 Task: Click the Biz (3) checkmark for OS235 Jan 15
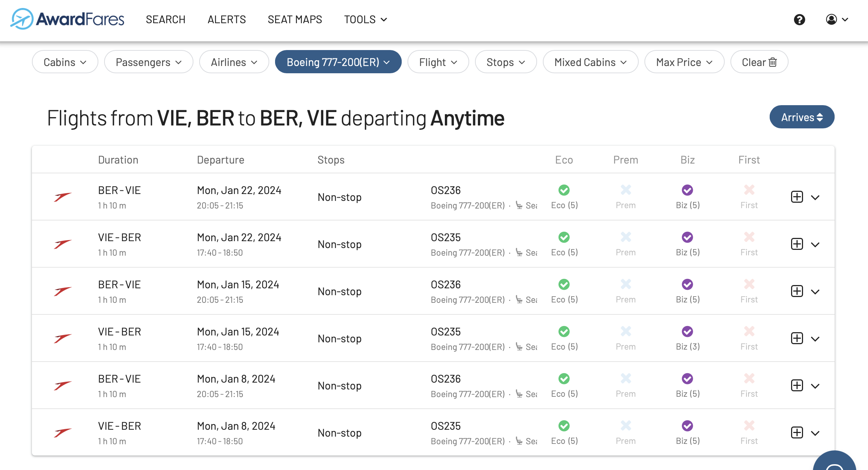point(687,331)
